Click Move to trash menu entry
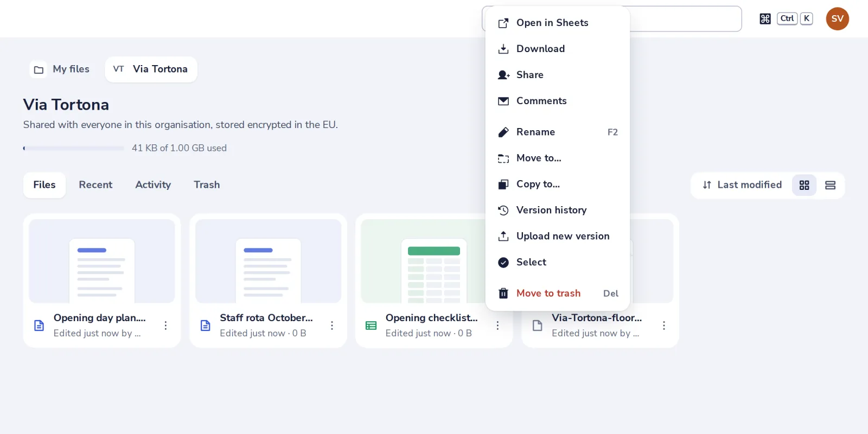The image size is (868, 434). [x=558, y=293]
